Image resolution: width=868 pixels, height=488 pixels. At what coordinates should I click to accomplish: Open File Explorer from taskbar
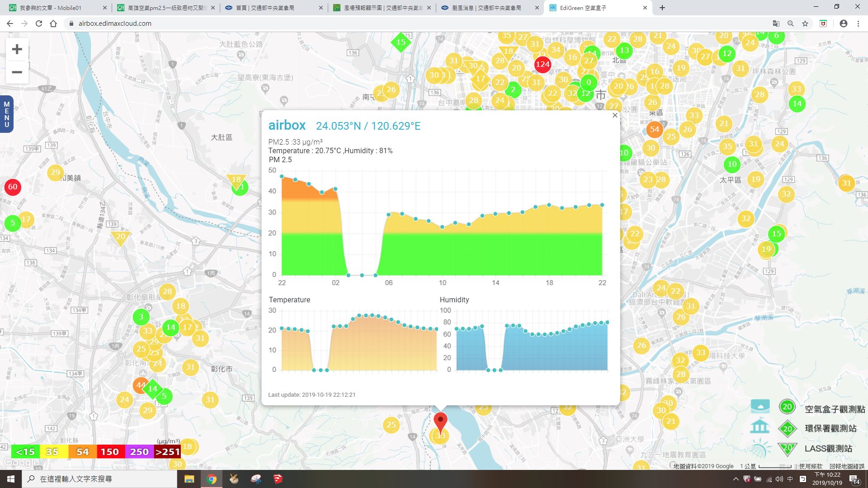(x=189, y=479)
